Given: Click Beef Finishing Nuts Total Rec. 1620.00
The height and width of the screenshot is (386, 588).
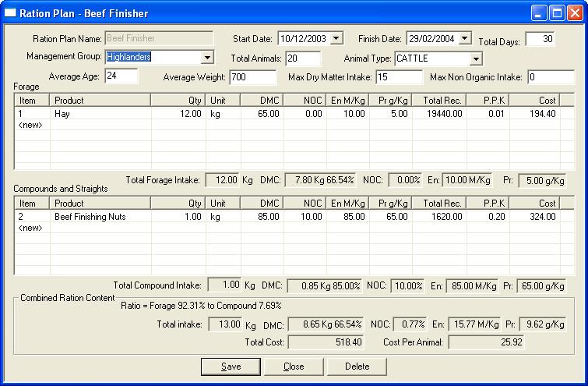Looking at the screenshot, I should (x=439, y=217).
